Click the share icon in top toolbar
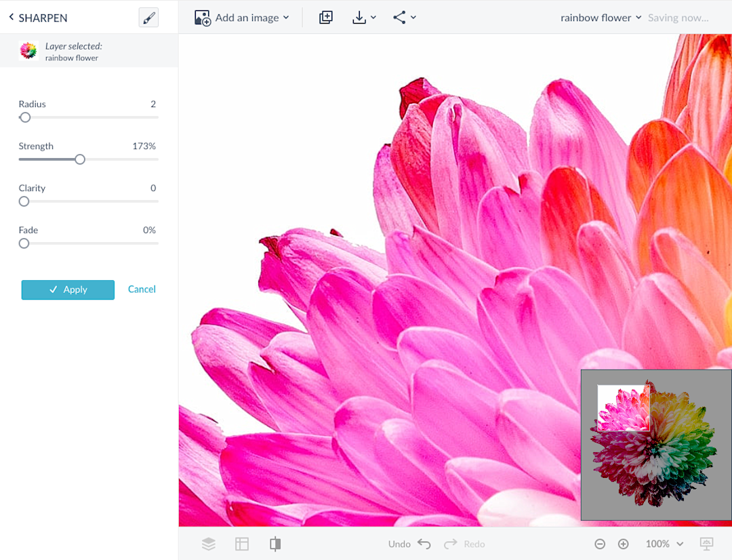Viewport: 732px width, 560px height. (401, 17)
